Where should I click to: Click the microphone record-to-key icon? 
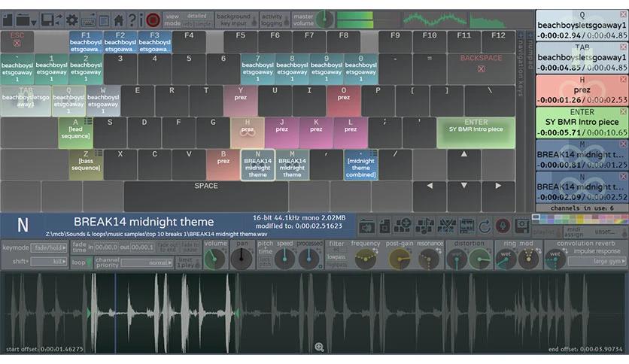[x=503, y=226]
